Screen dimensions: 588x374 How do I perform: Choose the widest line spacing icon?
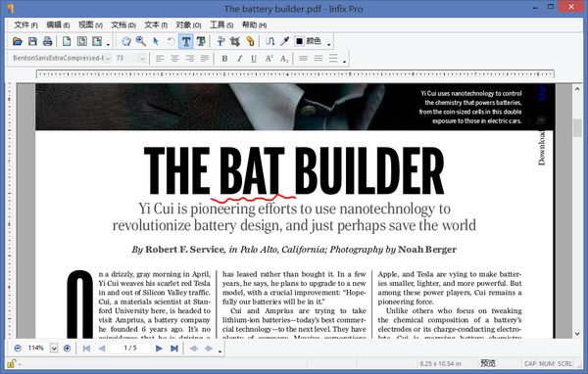333,59
